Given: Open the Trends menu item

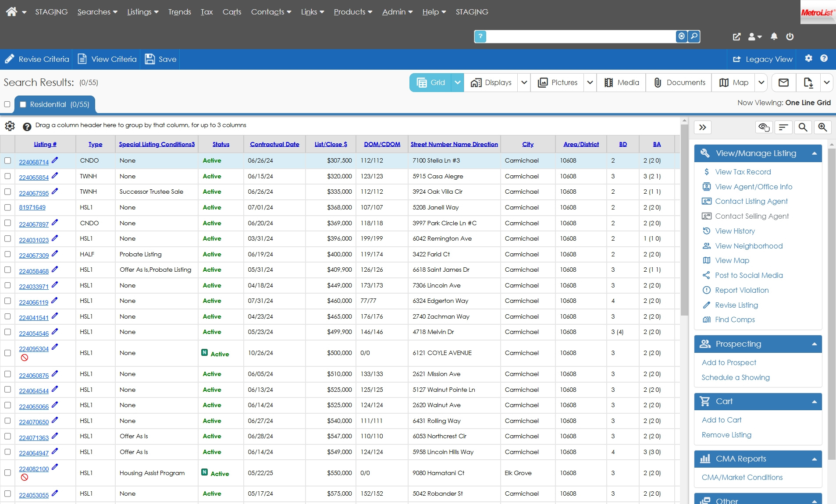Looking at the screenshot, I should coord(180,12).
